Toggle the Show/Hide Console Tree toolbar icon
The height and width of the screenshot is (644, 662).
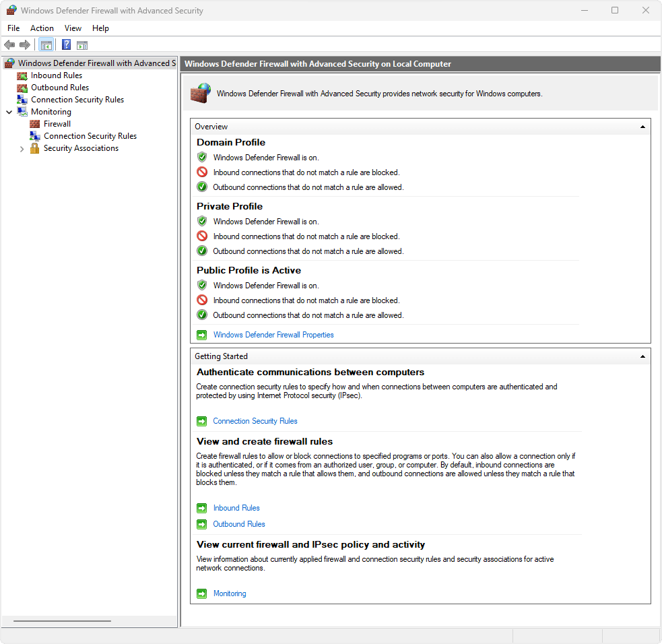[x=46, y=44]
